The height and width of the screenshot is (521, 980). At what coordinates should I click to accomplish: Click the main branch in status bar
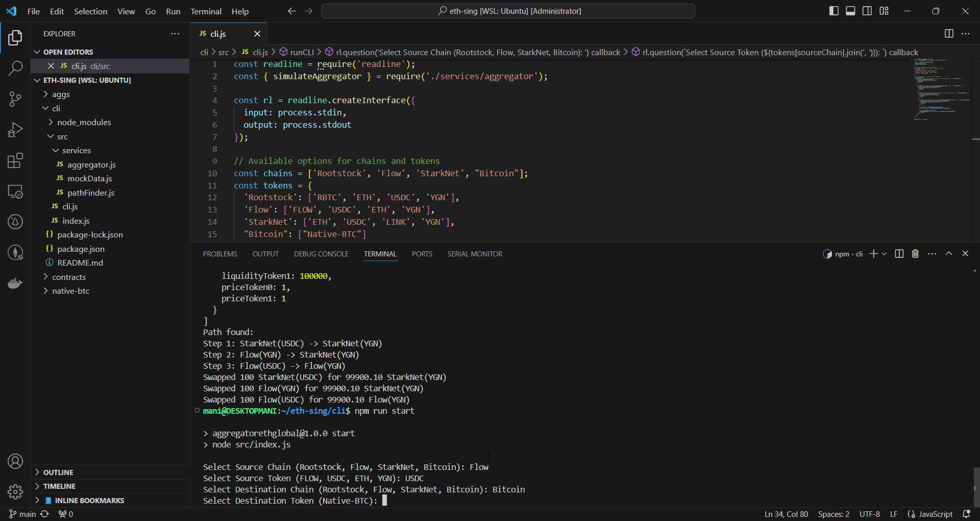click(x=22, y=514)
